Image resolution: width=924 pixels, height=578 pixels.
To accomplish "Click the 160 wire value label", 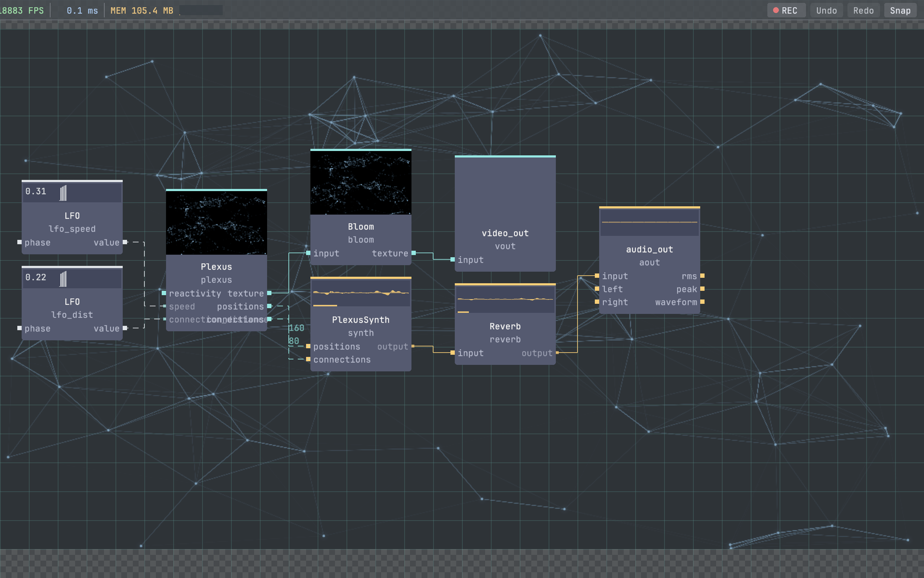I will pyautogui.click(x=296, y=328).
